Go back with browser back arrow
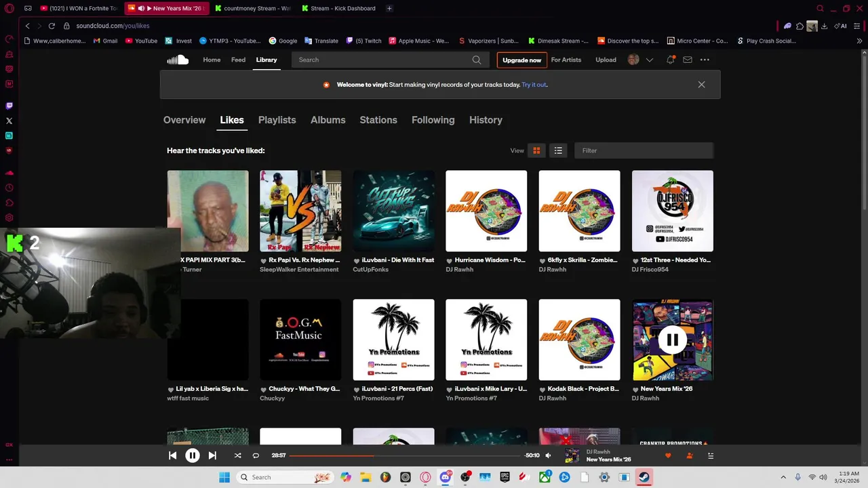The width and height of the screenshot is (868, 488). point(27,26)
